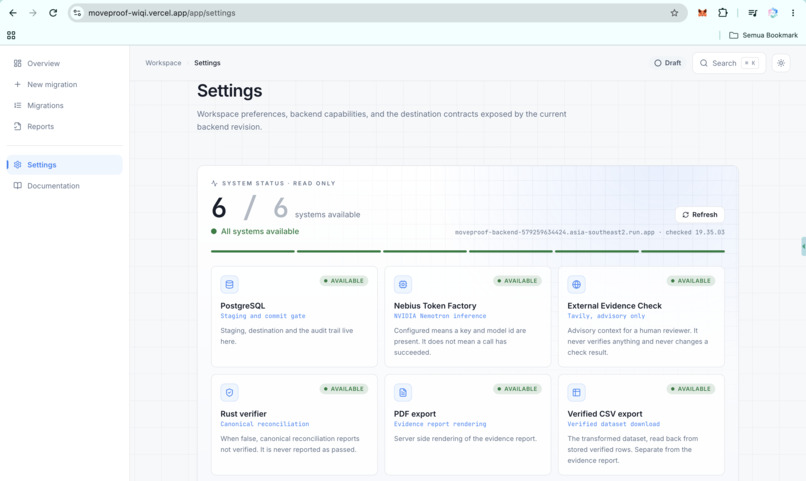Select Settings in the sidebar
806x481 pixels.
65,164
